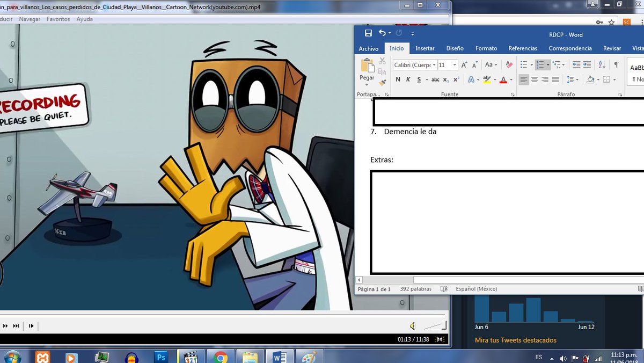This screenshot has height=363, width=644.
Task: Activate the Format Painter brush
Action: (x=382, y=82)
